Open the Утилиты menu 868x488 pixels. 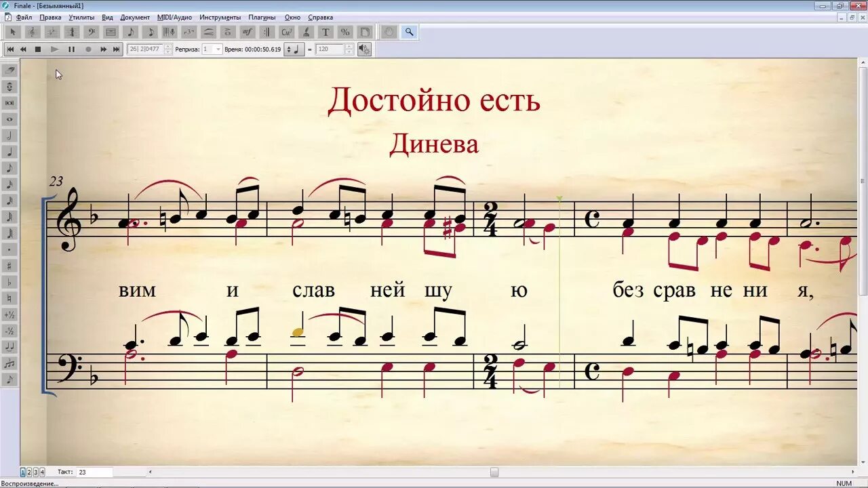pos(81,17)
